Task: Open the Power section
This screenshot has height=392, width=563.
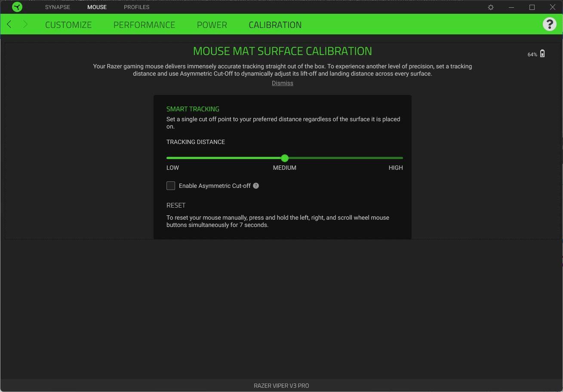Action: coord(212,24)
